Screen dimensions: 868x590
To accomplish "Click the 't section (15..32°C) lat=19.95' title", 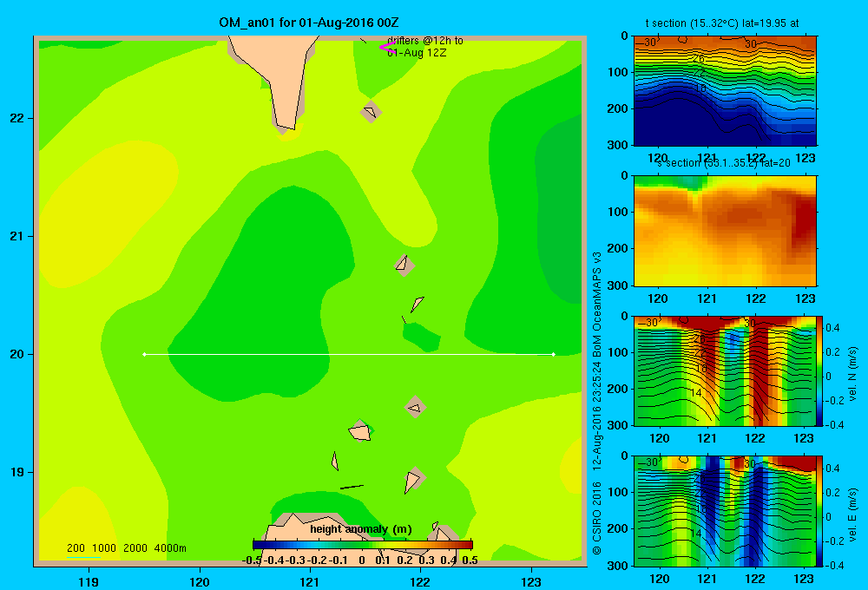I will tap(722, 23).
